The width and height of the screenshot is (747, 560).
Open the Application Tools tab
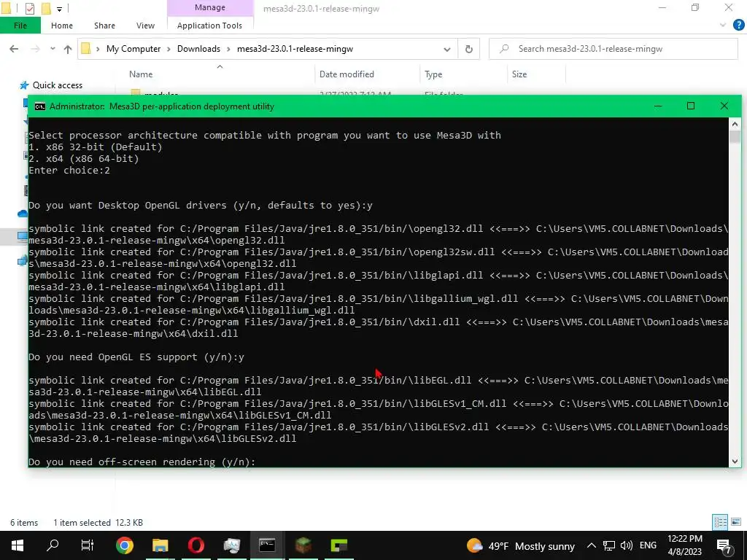click(209, 26)
